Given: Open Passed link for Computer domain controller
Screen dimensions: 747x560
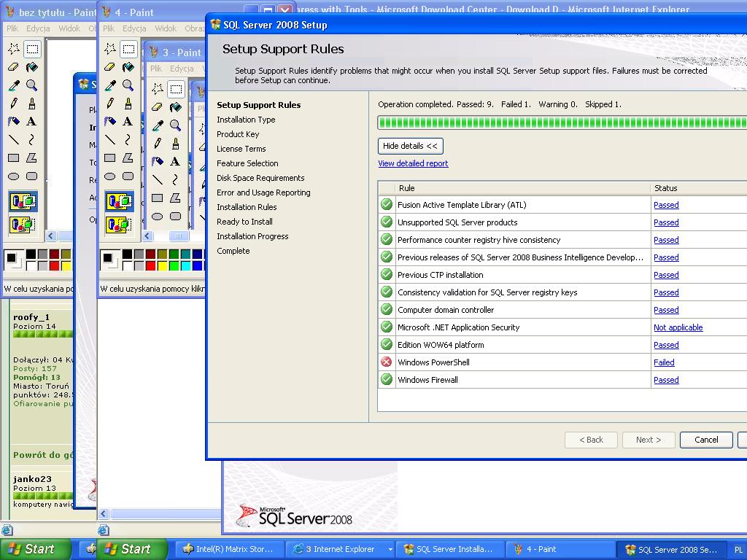Looking at the screenshot, I should click(x=666, y=310).
